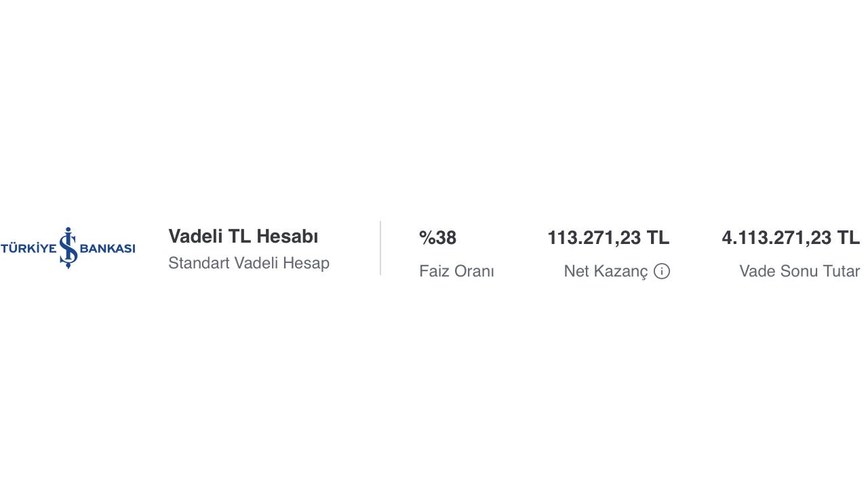This screenshot has height=488, width=868.
Task: Select the Vade Sonu Tutar label
Action: coord(800,271)
